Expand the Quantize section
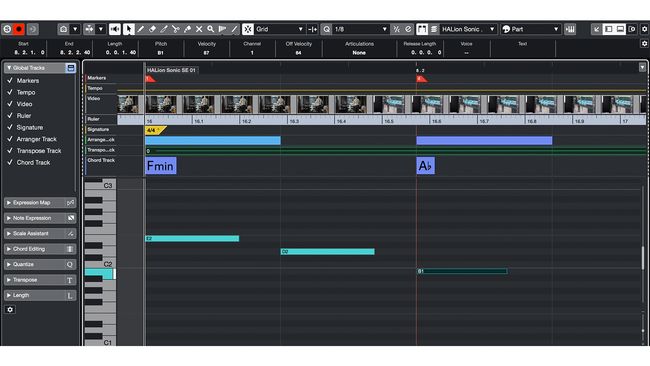Screen dimensions: 650x366 point(40,264)
